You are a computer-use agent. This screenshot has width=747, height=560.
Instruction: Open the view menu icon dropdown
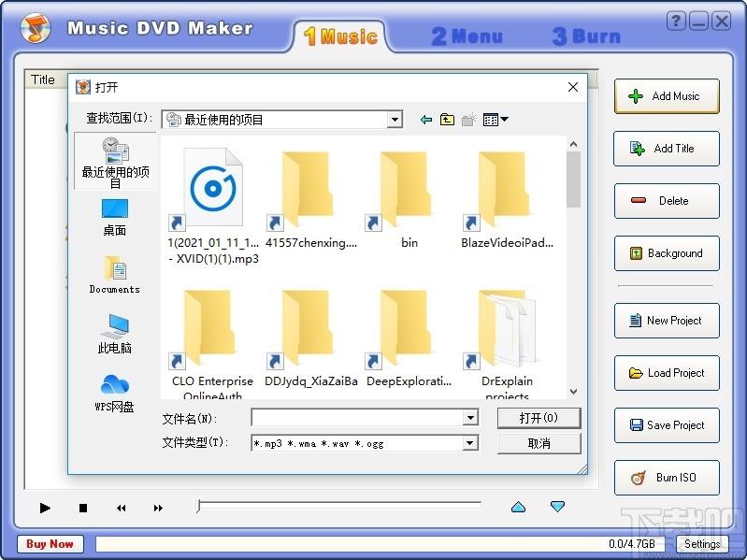496,120
